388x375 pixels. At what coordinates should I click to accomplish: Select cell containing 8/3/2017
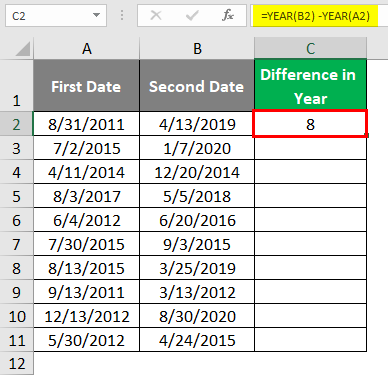click(x=87, y=196)
